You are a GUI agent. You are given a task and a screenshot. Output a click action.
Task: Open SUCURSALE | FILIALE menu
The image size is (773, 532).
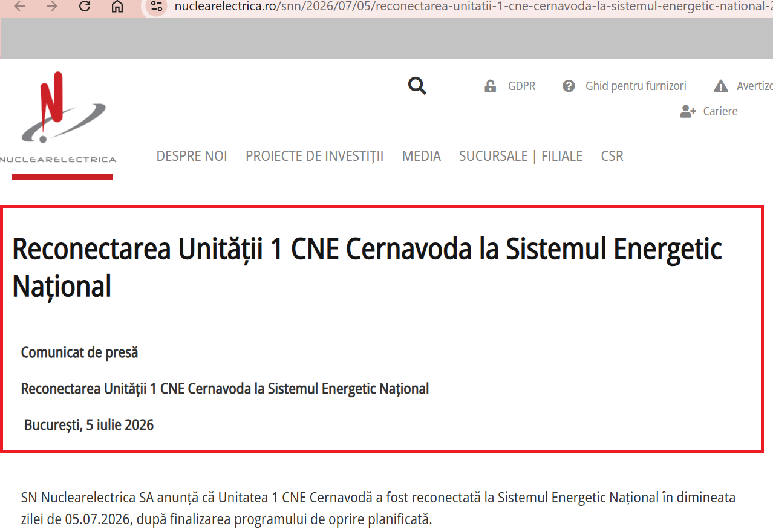pyautogui.click(x=521, y=156)
